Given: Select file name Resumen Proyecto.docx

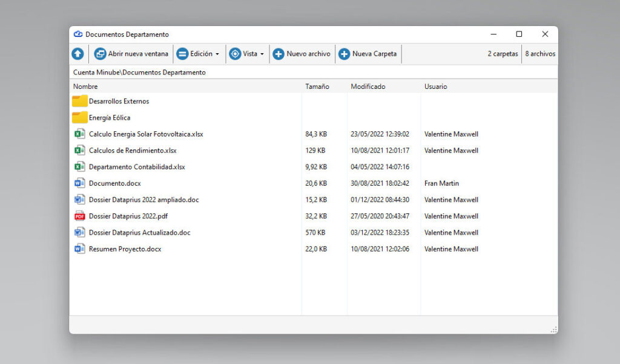Looking at the screenshot, I should [125, 249].
